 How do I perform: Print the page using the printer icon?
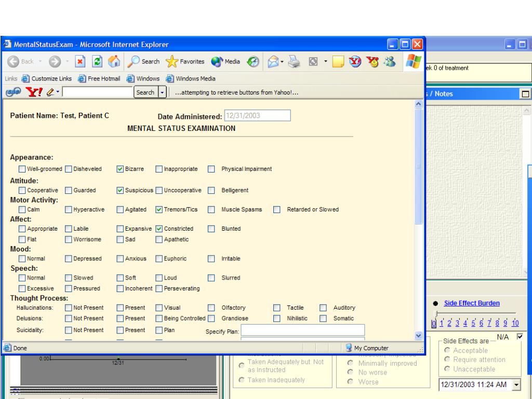pos(294,62)
